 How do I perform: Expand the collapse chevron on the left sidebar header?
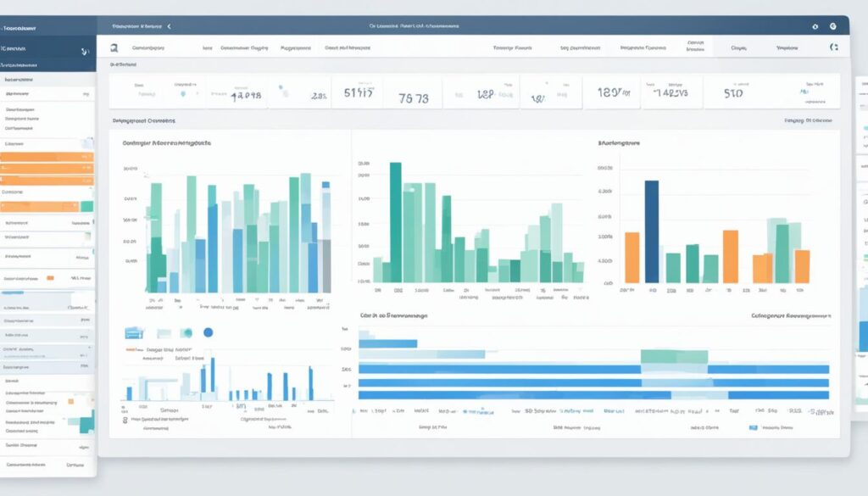tap(83, 51)
